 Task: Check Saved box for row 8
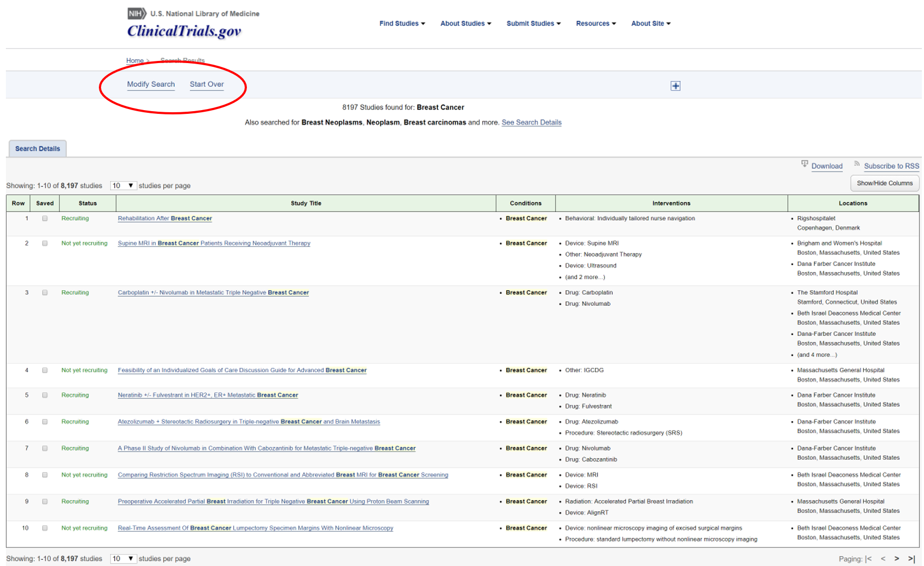[45, 475]
